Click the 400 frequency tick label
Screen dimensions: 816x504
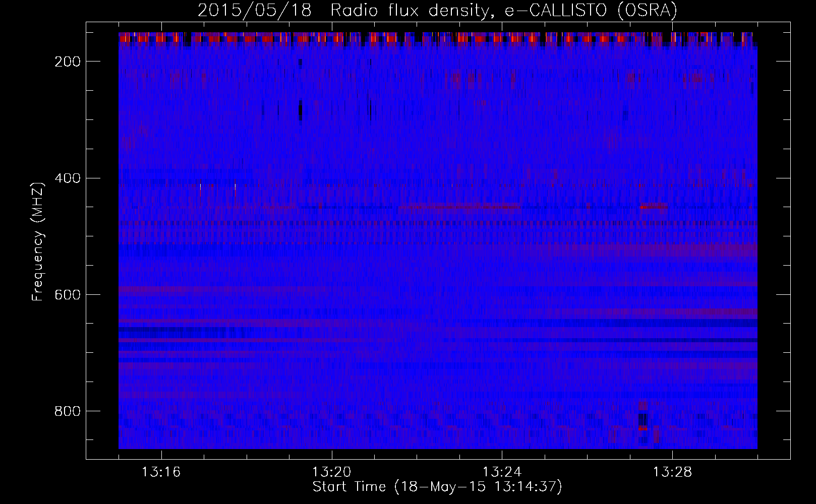[x=68, y=178]
